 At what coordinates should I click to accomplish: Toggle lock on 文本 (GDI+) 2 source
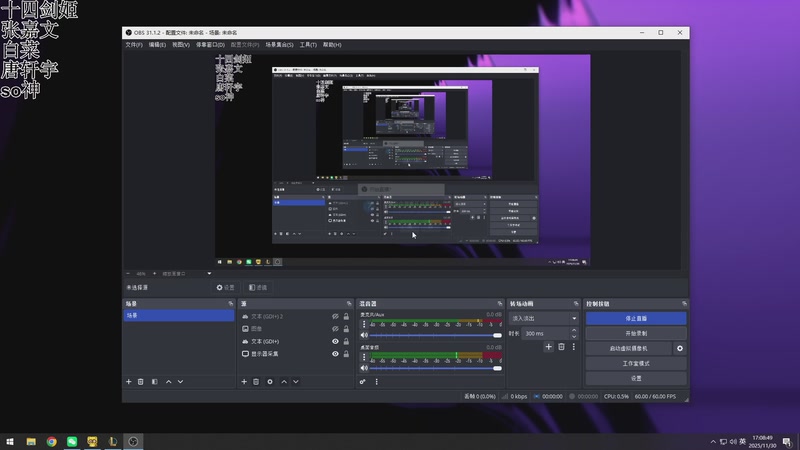(x=346, y=317)
